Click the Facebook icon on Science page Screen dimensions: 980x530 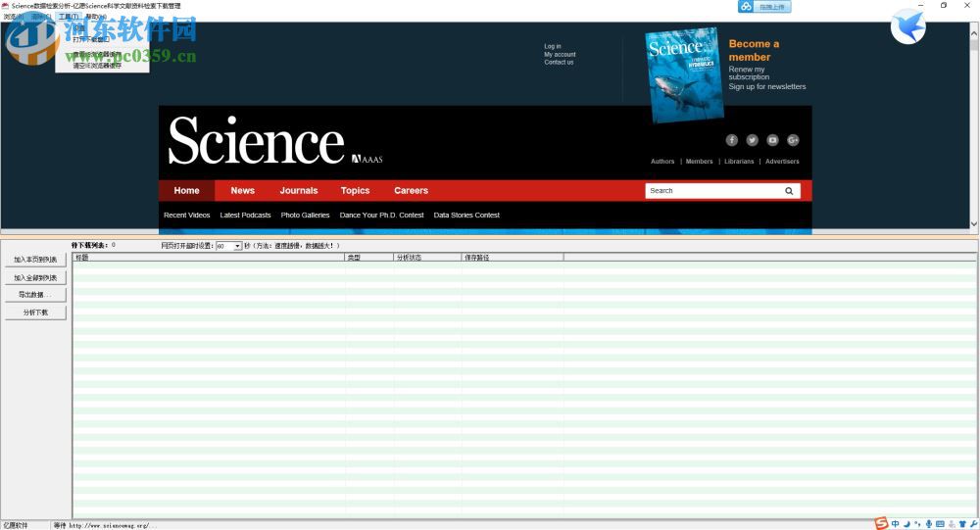732,140
